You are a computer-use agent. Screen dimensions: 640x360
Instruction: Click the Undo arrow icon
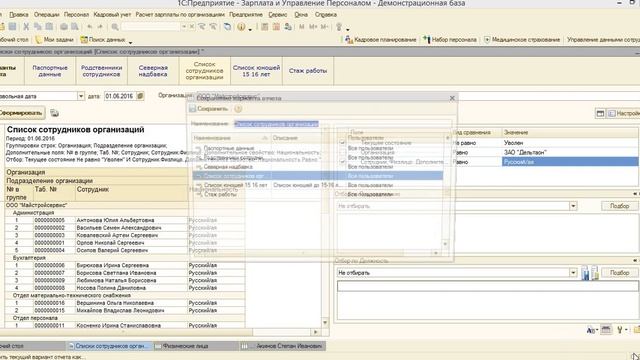(90, 27)
